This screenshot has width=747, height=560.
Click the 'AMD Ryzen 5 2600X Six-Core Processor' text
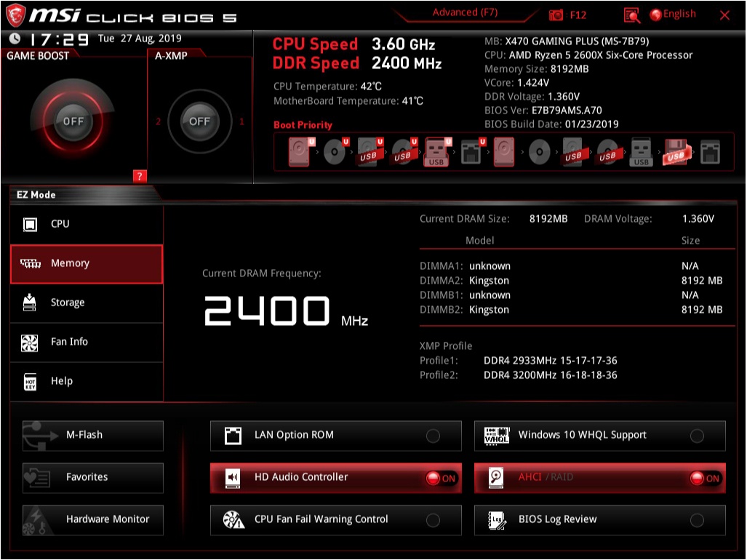[600, 55]
